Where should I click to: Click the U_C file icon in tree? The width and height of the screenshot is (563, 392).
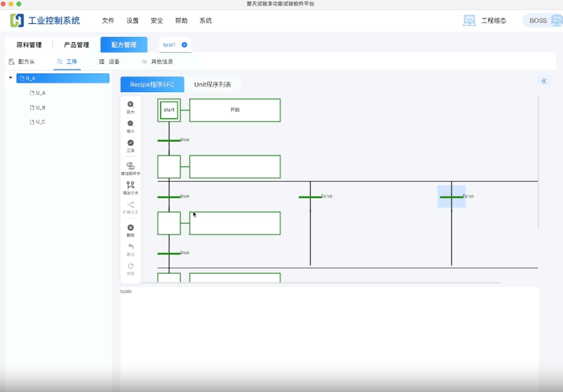coord(32,122)
